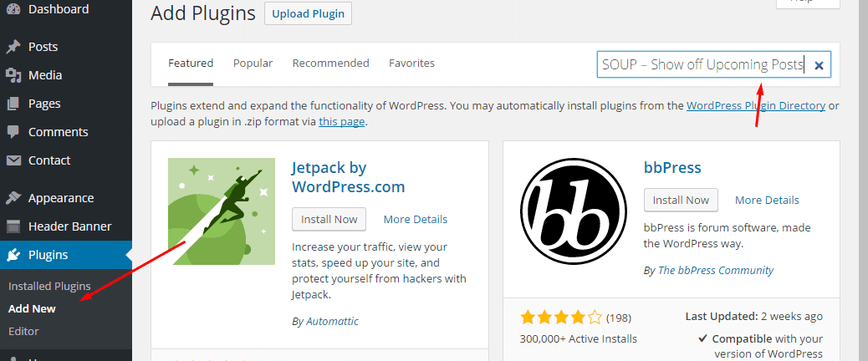Follow the WordPress Plugin Directory link
Image resolution: width=868 pixels, height=361 pixels.
coord(755,106)
